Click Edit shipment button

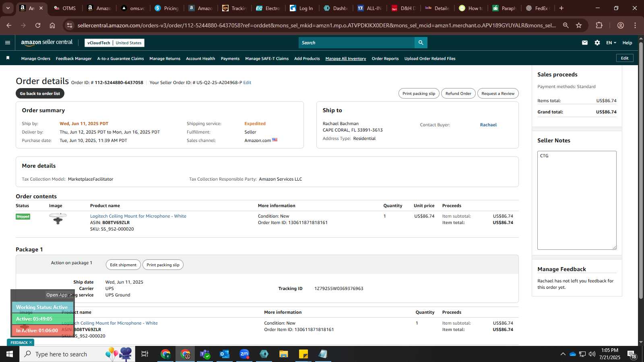pyautogui.click(x=123, y=265)
